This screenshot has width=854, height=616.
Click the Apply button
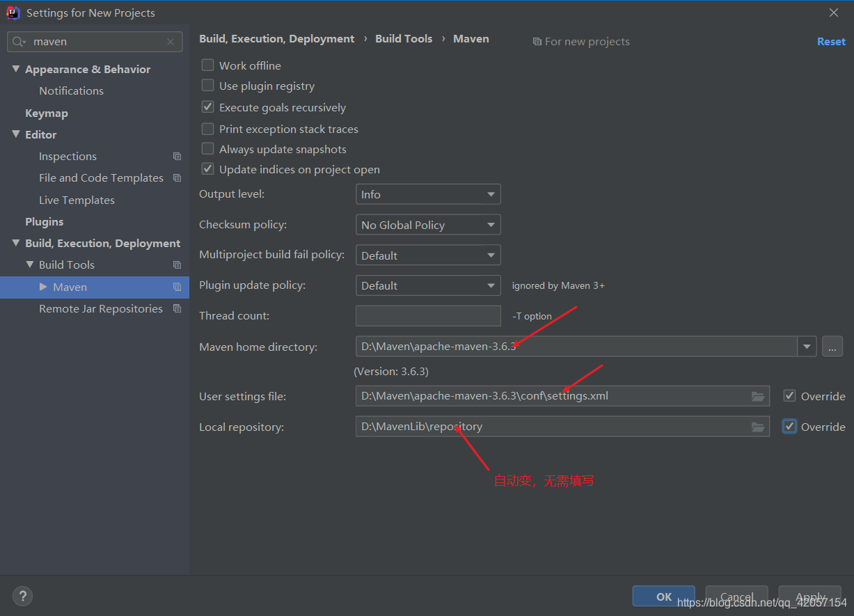(x=810, y=597)
